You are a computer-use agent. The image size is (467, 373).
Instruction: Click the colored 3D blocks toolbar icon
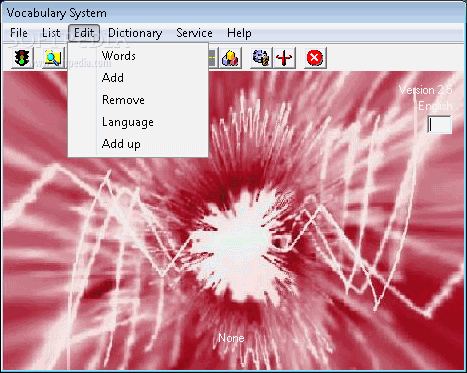point(231,58)
